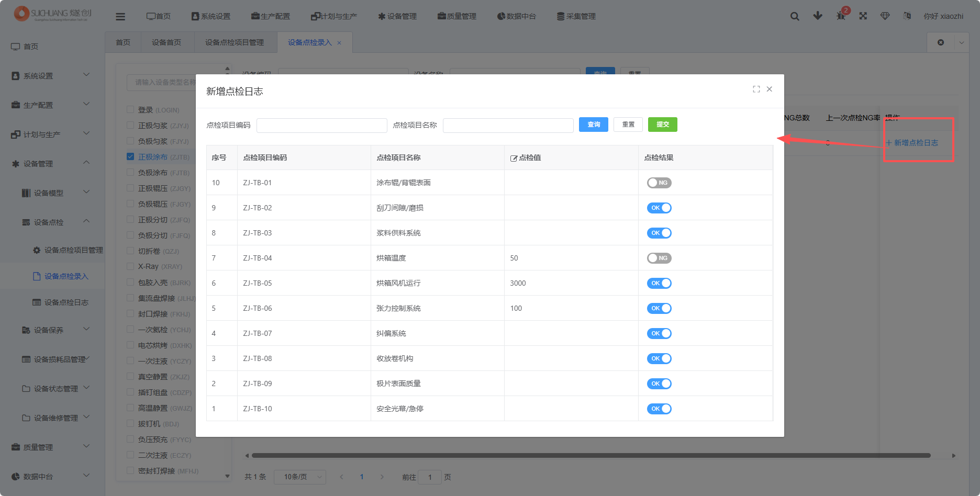This screenshot has width=980, height=496.
Task: Focus the 点检项目名称 input field
Action: coord(508,126)
